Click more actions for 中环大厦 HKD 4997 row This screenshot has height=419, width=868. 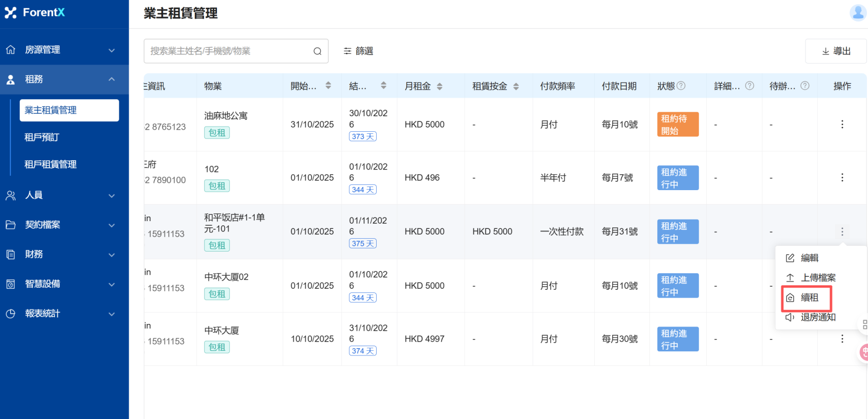pos(842,339)
